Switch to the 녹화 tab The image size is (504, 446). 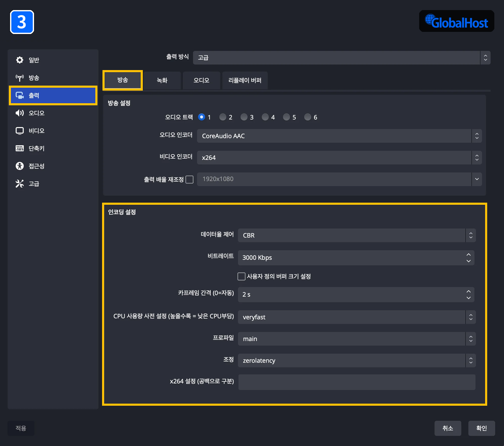162,80
